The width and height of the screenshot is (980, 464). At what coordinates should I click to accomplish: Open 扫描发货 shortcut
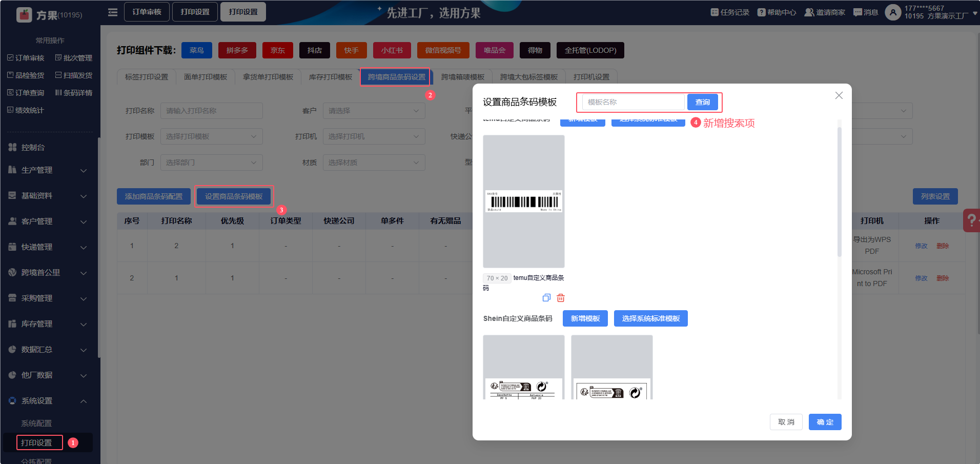pos(74,75)
